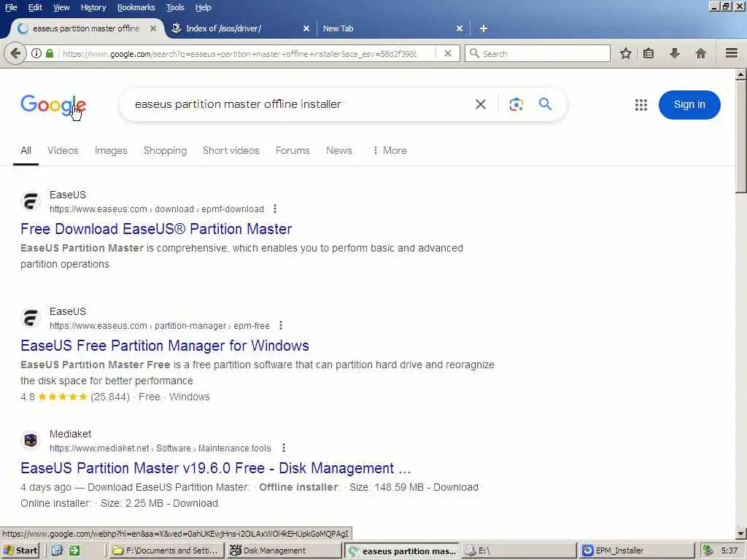The image size is (747, 560).
Task: Switch to Disk Management taskbar window
Action: (x=284, y=551)
